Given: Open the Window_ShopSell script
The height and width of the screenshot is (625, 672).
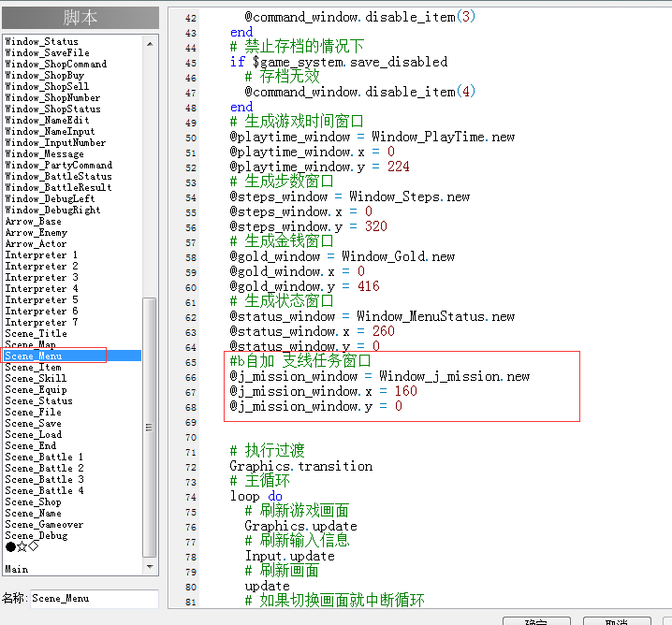Looking at the screenshot, I should [47, 86].
